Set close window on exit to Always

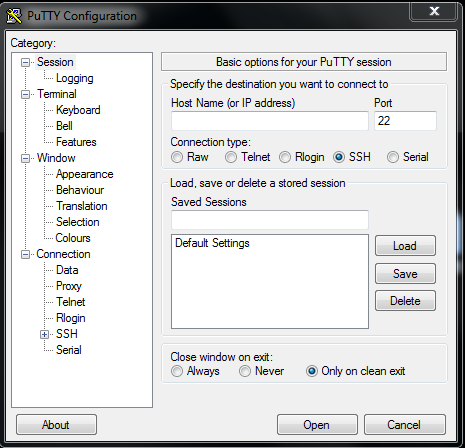(x=177, y=371)
